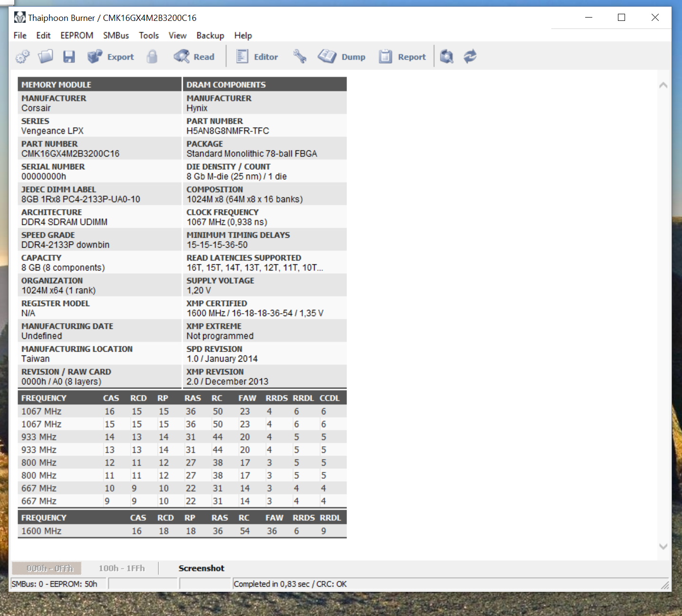This screenshot has width=682, height=616.
Task: Click the Export toolbar button
Action: coord(111,57)
